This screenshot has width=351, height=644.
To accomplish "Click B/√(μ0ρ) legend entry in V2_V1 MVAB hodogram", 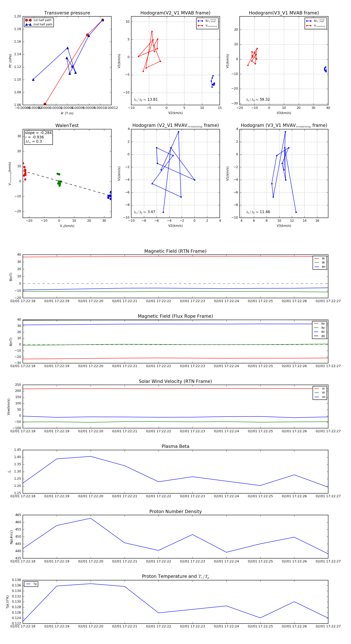I will (207, 21).
